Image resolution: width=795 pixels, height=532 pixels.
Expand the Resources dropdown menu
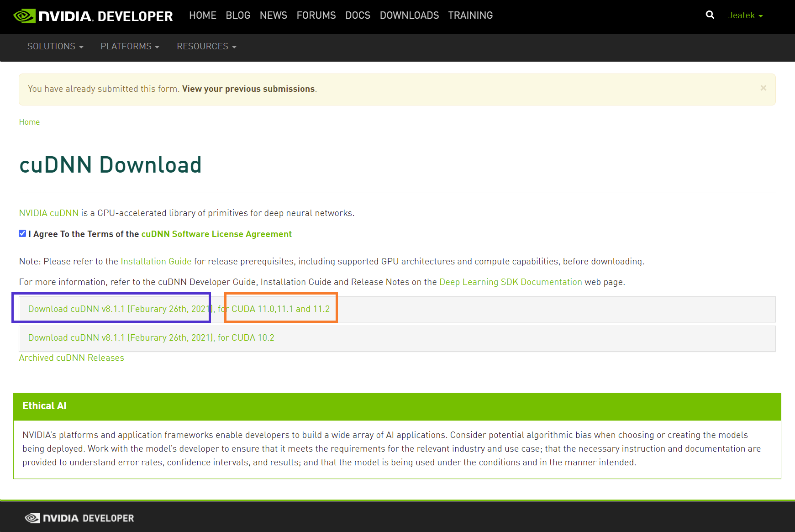(x=206, y=47)
